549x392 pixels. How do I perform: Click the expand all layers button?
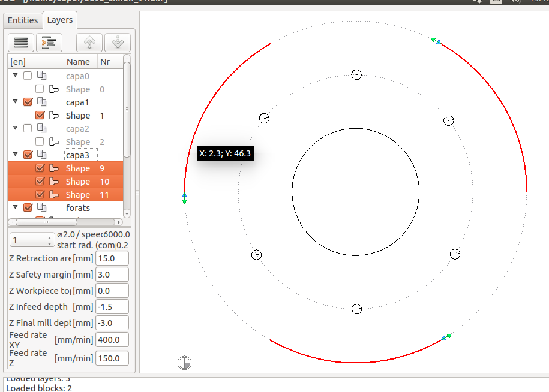click(49, 43)
